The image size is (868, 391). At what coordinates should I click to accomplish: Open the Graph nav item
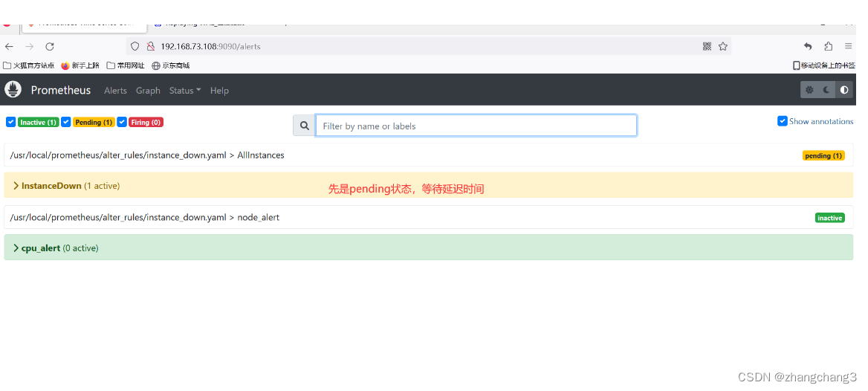(x=148, y=90)
